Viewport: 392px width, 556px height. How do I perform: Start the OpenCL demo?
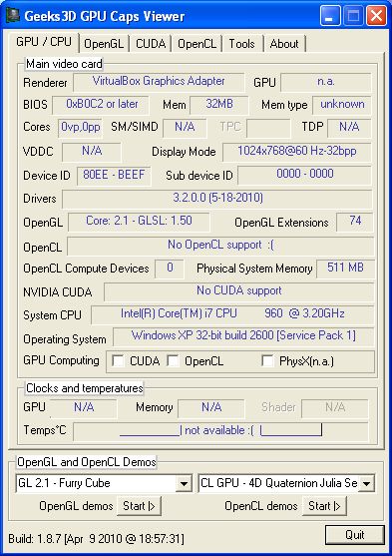(324, 506)
